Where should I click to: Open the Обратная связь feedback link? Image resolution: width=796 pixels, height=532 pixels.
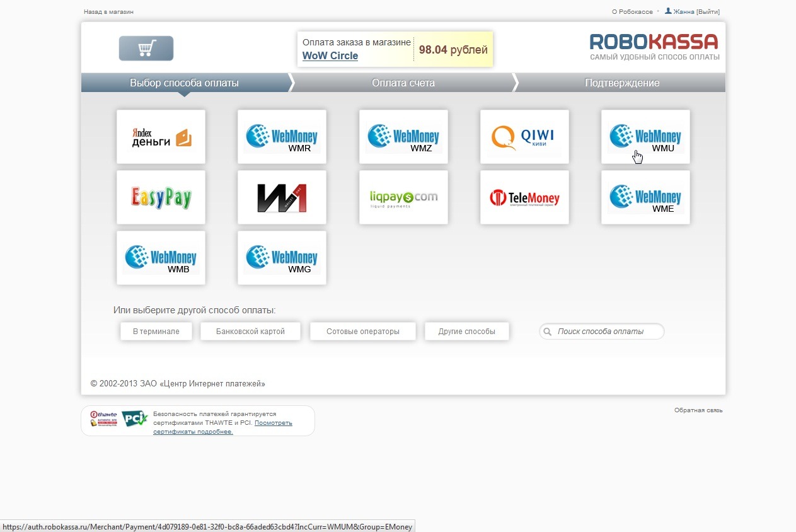click(x=698, y=410)
